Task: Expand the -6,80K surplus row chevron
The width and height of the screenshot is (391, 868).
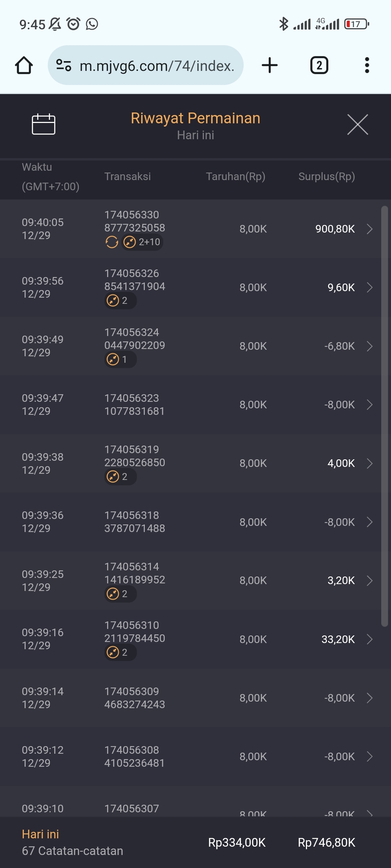Action: (x=369, y=346)
